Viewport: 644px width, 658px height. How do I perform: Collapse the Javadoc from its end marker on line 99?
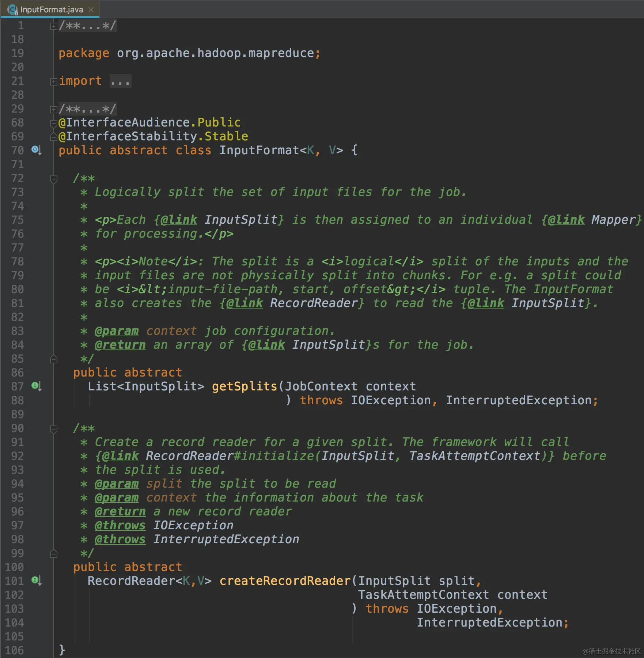click(53, 554)
